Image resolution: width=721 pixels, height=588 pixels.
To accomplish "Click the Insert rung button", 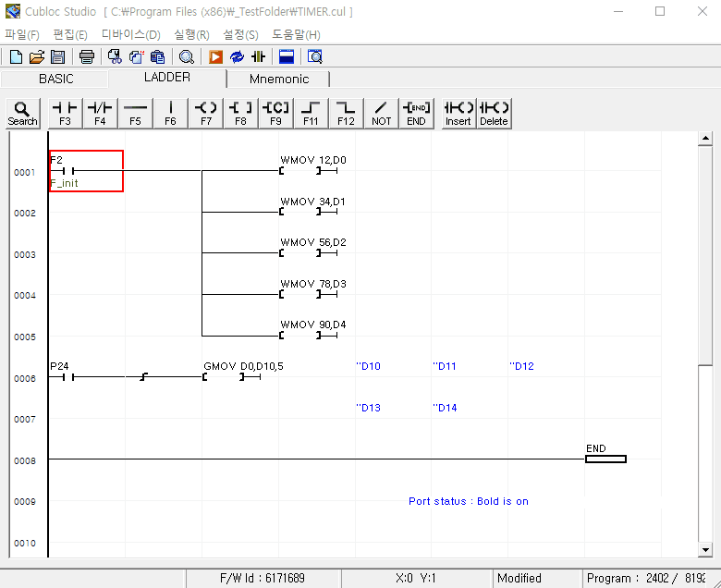I will click(458, 113).
